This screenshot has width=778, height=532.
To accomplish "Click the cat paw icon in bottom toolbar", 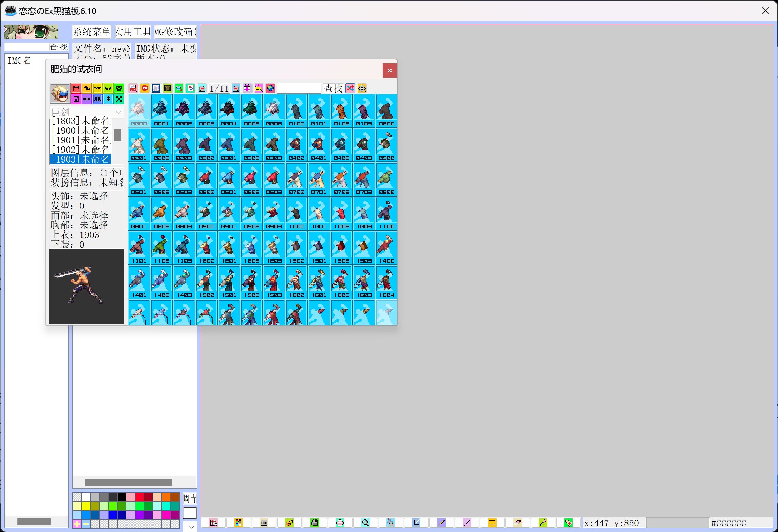I will coord(340,523).
